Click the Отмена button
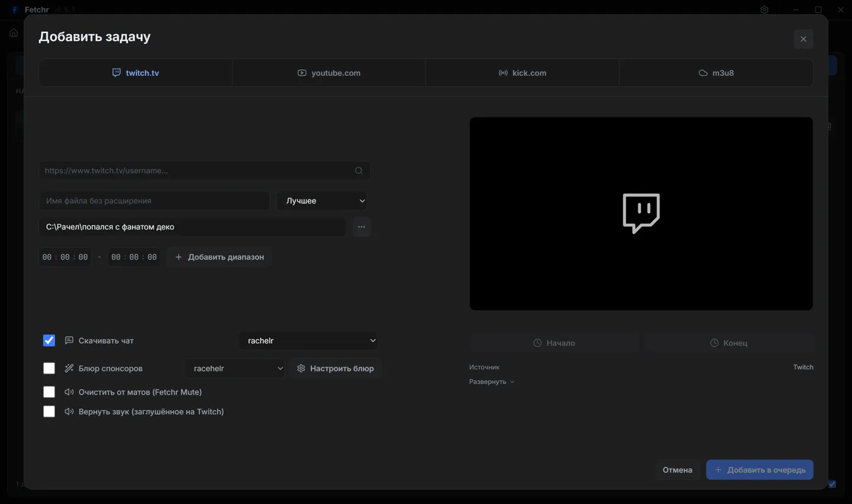Viewport: 852px width, 504px height. [677, 470]
